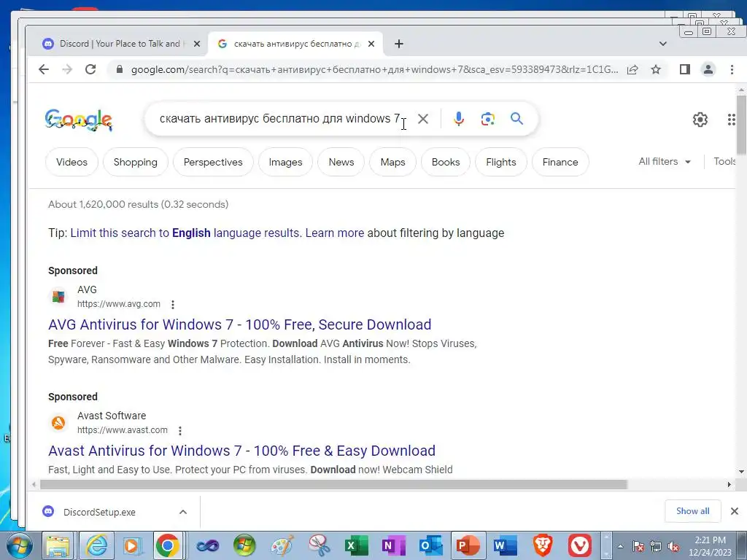View site information lock icon
This screenshot has height=560, width=747.
tap(120, 69)
